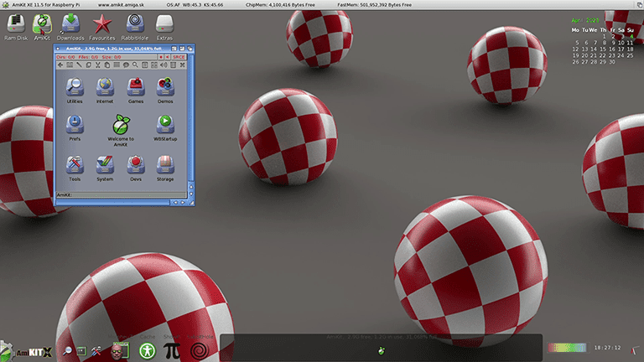Open the shell terminal icon in dock
The height and width of the screenshot is (362, 644).
click(x=81, y=351)
